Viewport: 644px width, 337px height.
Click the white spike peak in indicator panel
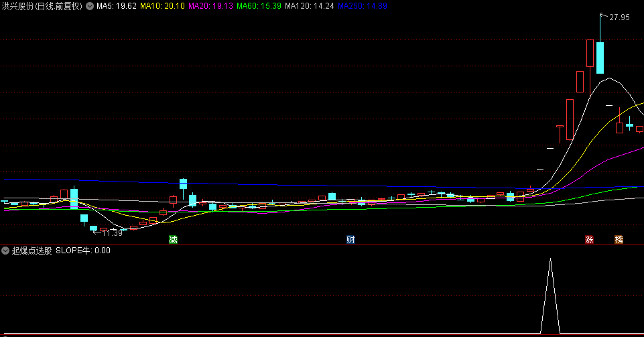coord(550,259)
